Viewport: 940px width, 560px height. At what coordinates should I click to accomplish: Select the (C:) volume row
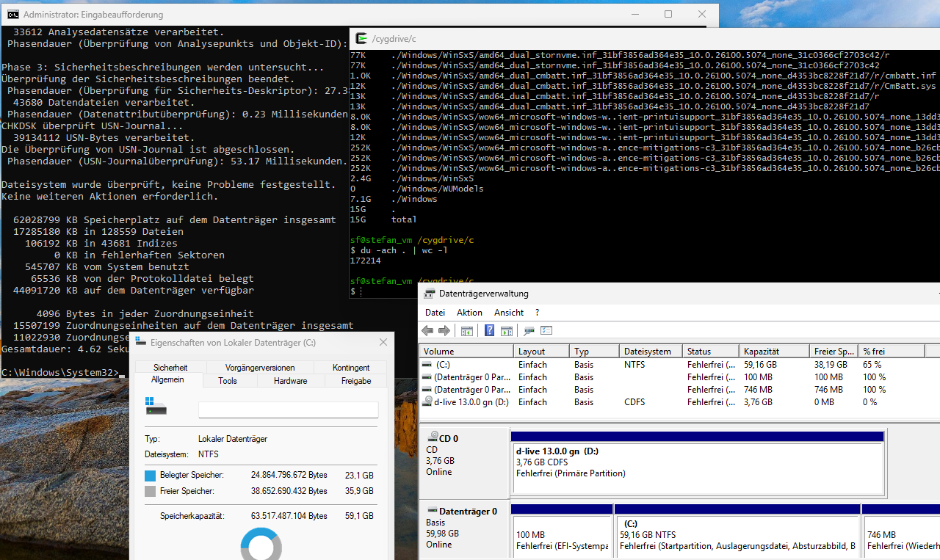pyautogui.click(x=679, y=365)
